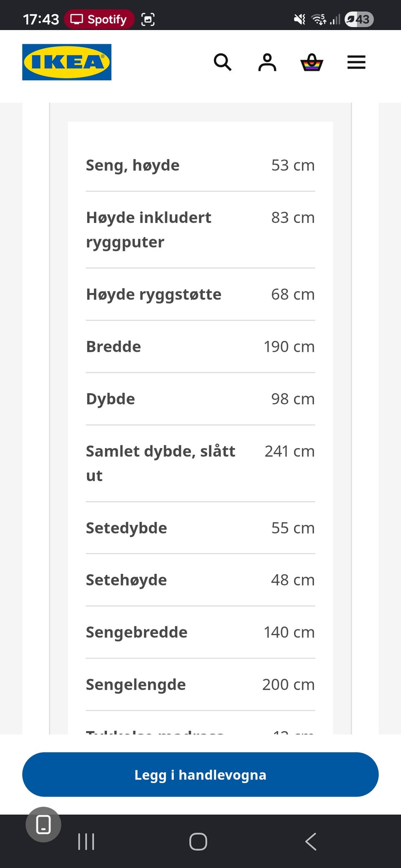Tap the muted sound status icon
Screen dimensions: 401x868
pos(299,19)
